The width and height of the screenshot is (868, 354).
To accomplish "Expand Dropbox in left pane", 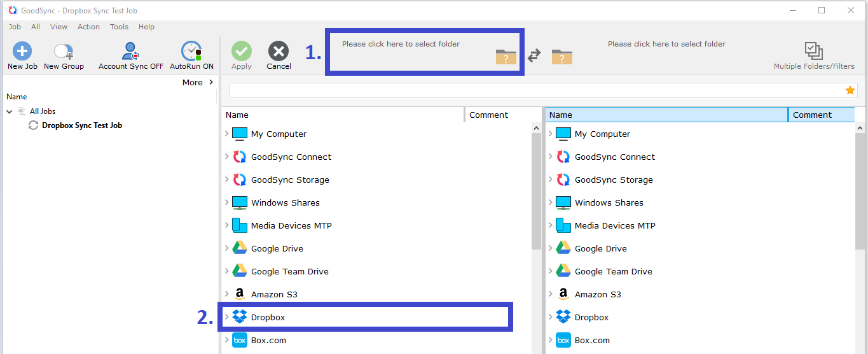I will [x=226, y=317].
